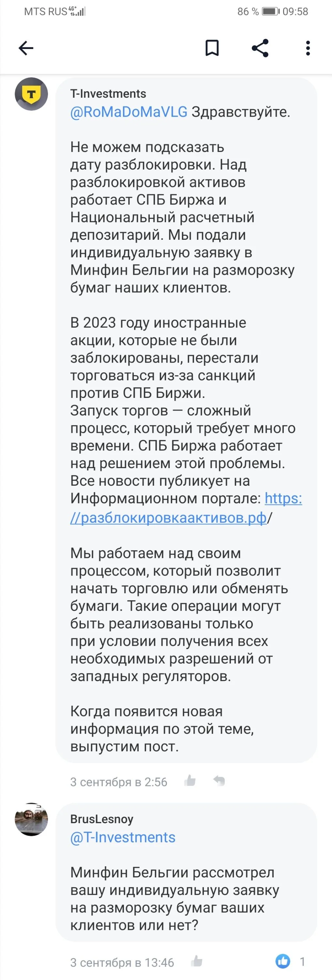Reply to T-Investments comment via arrow icon

(219, 781)
